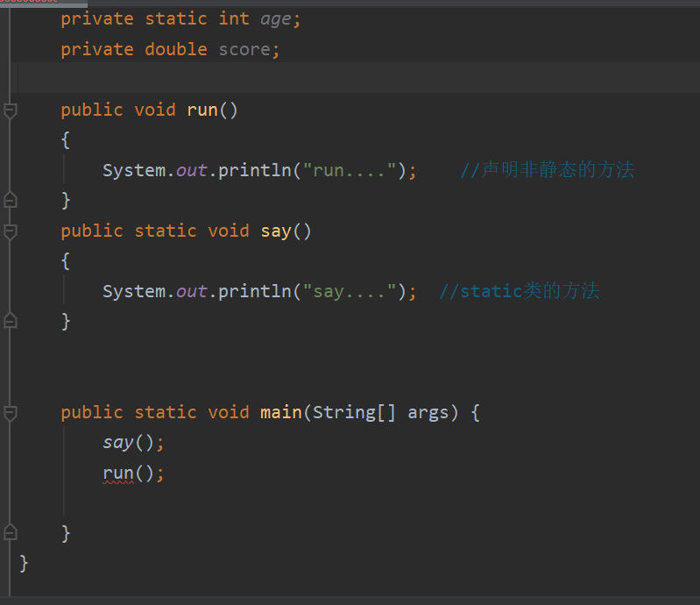Click 'println' in the run method body

pyautogui.click(x=254, y=170)
